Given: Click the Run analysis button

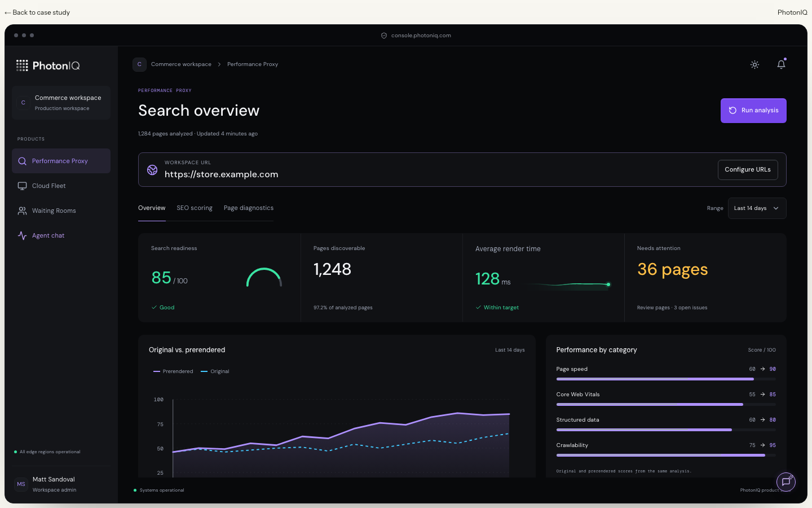Looking at the screenshot, I should click(x=753, y=111).
